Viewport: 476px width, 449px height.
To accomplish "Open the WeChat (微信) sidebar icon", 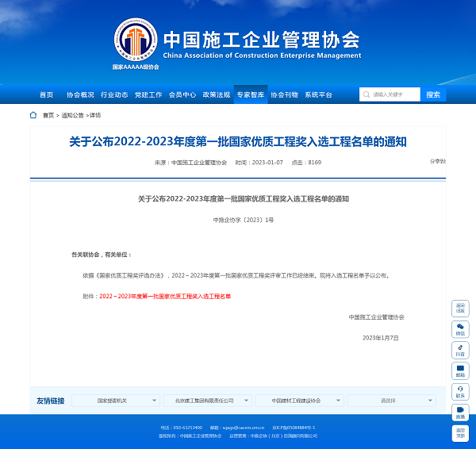I will [460, 328].
